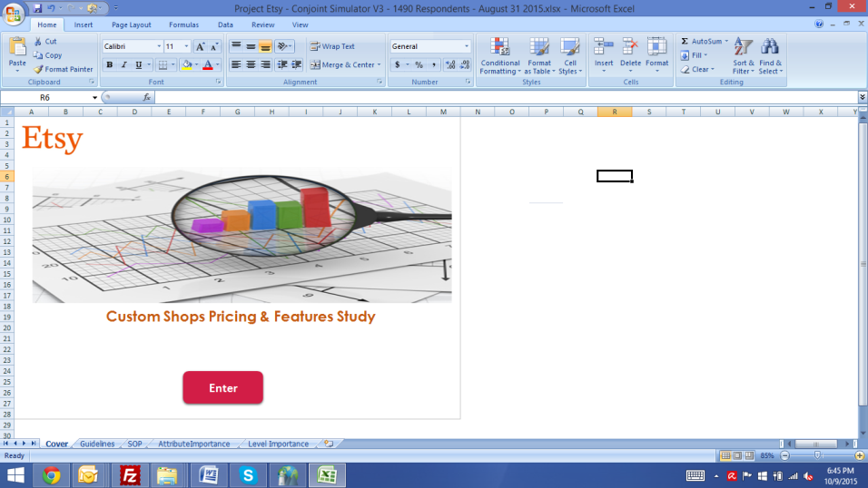
Task: Open Conditional Formatting in Styles group
Action: (x=499, y=55)
